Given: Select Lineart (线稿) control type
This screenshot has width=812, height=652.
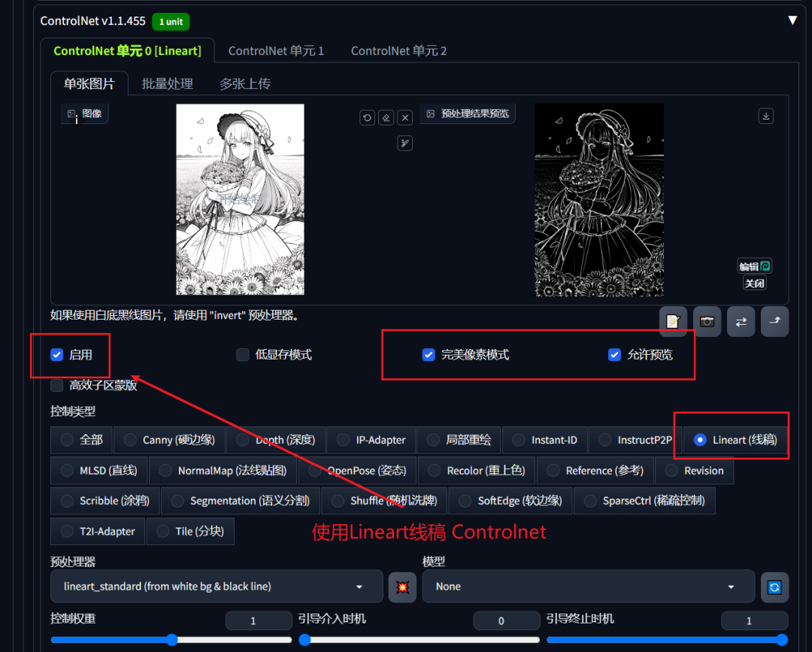Looking at the screenshot, I should 735,440.
